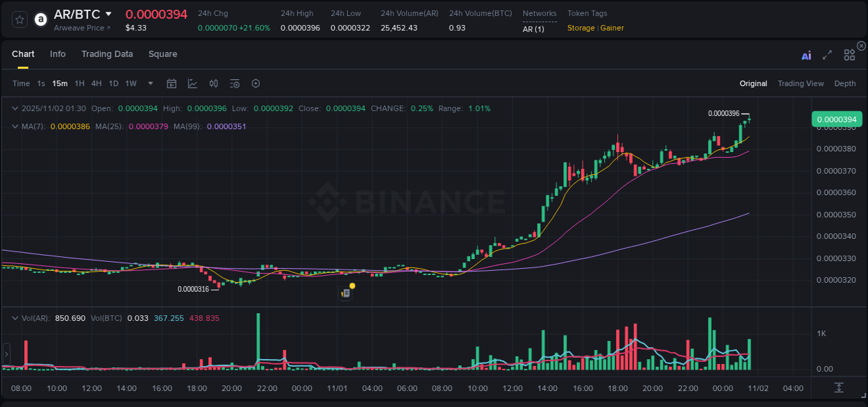The height and width of the screenshot is (407, 868).
Task: Collapse the OHLC info row
Action: 15,108
